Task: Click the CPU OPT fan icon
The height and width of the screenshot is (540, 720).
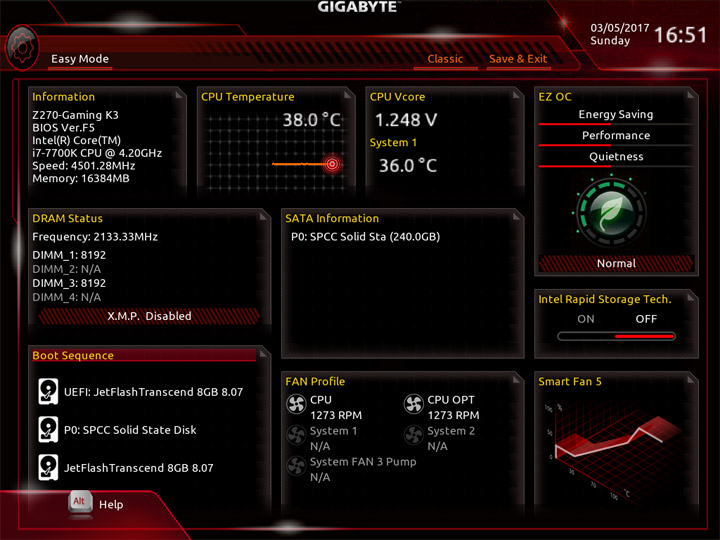Action: (414, 405)
